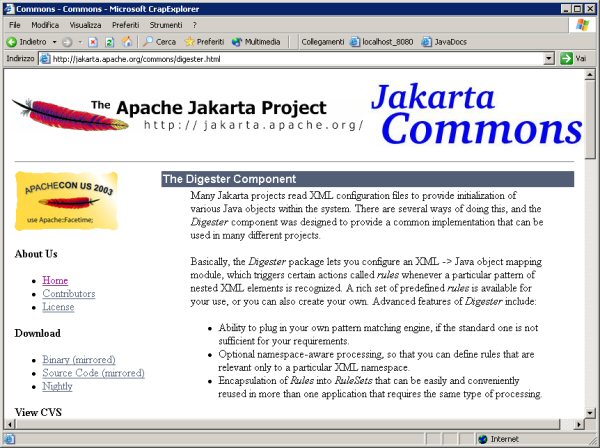Click the status bar page icon
The image size is (600, 448).
click(10, 439)
